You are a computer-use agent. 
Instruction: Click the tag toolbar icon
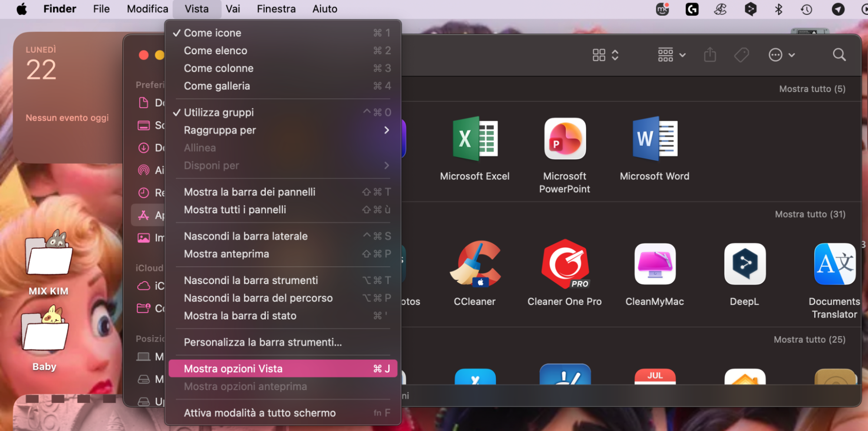(742, 55)
